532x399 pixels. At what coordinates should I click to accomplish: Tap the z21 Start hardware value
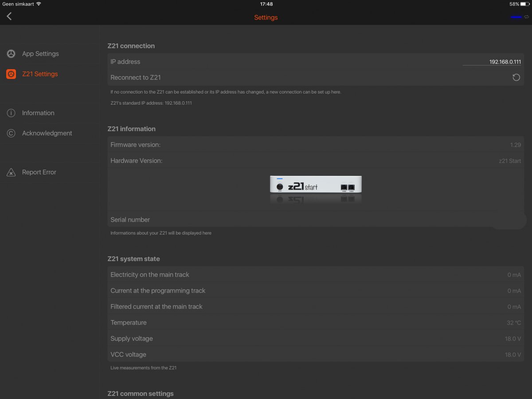tap(510, 161)
